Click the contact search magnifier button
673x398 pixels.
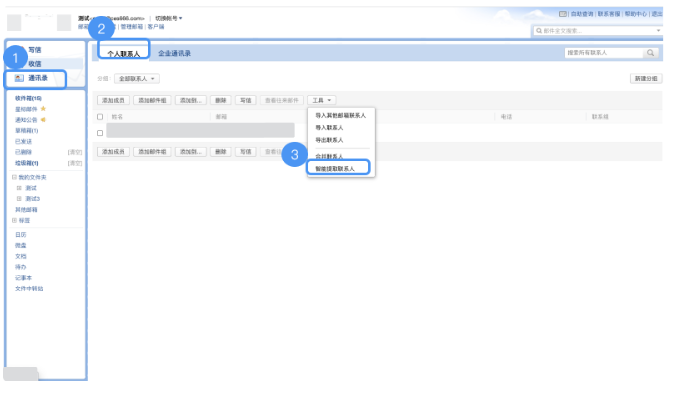(651, 53)
